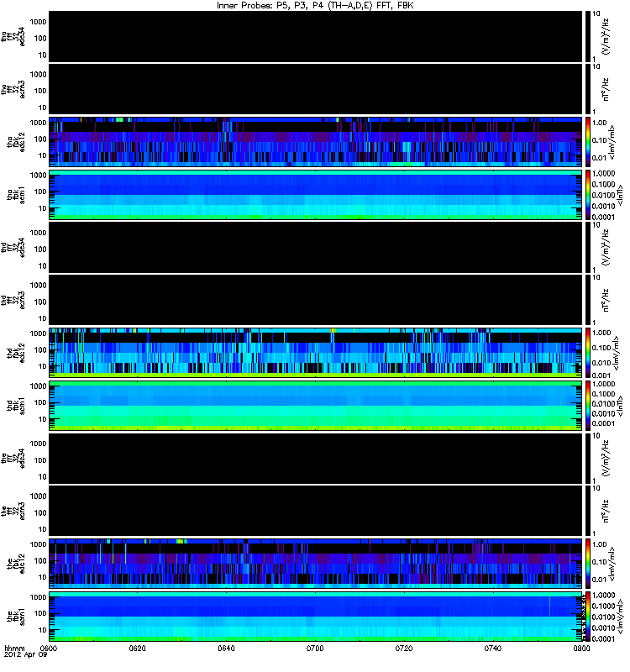Click the black color bar beside tha fff edc34
This screenshot has height=672, width=630.
588,37
